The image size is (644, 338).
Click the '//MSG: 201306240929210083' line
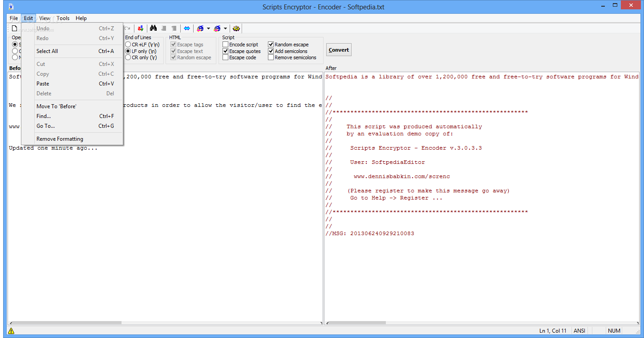(x=370, y=233)
